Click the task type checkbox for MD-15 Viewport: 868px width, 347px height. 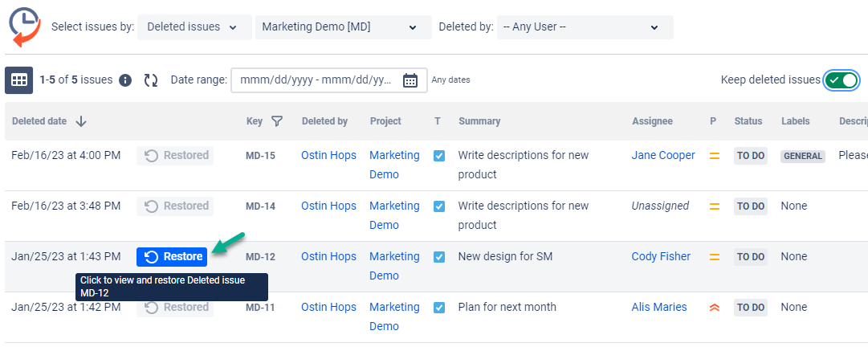[x=438, y=156]
